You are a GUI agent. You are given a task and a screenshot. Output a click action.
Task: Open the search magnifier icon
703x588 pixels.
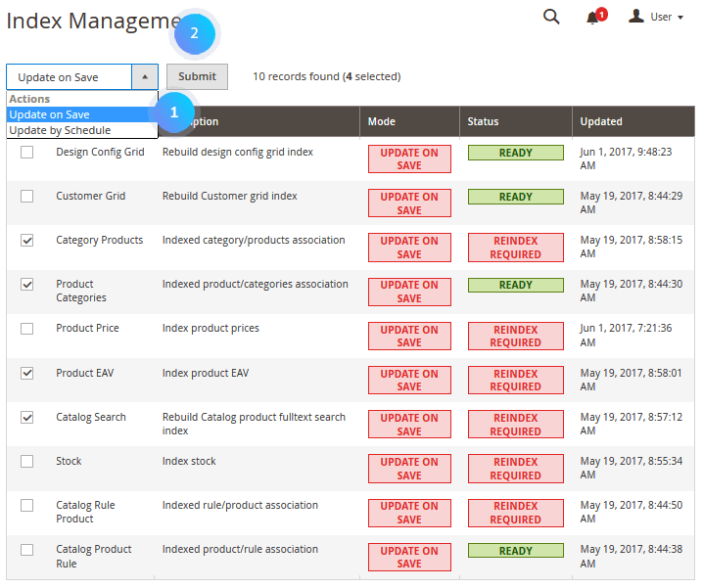(x=551, y=17)
